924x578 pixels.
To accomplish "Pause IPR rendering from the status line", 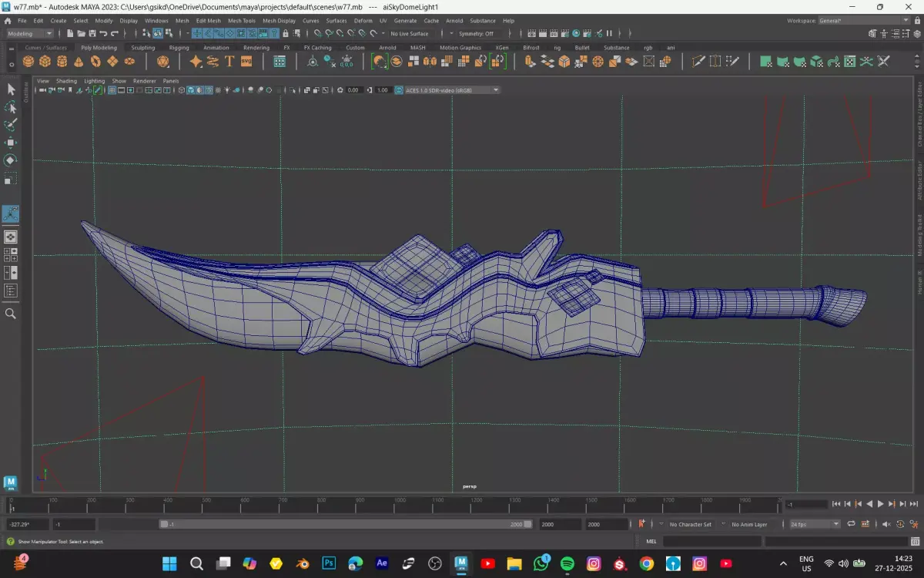I will point(609,34).
